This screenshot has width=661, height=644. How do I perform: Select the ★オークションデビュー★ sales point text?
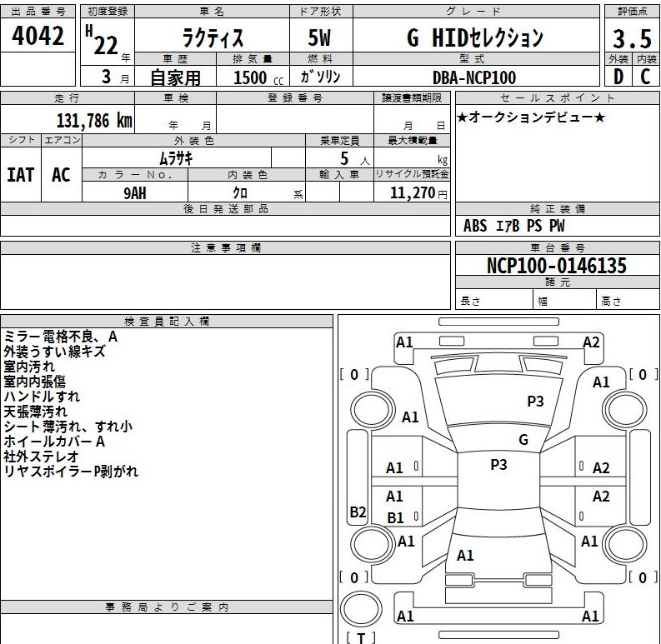tap(531, 117)
